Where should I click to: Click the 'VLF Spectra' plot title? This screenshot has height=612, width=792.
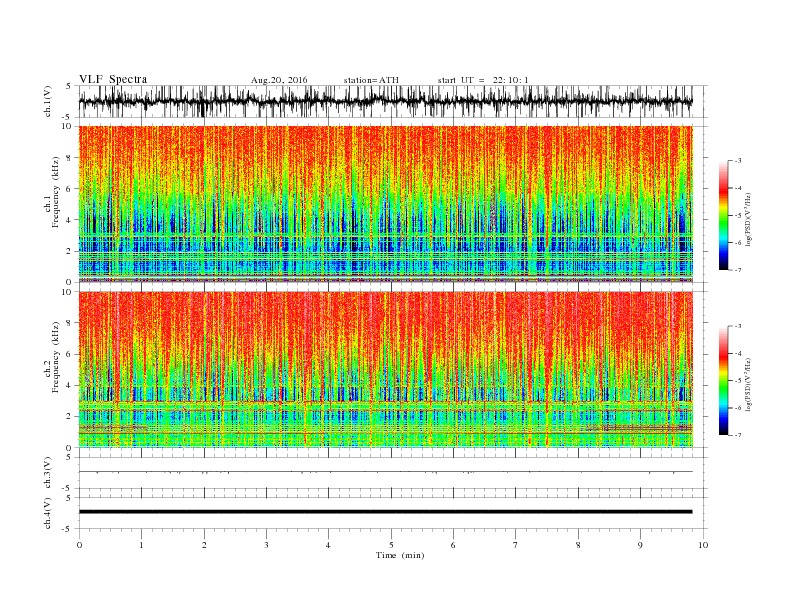113,79
